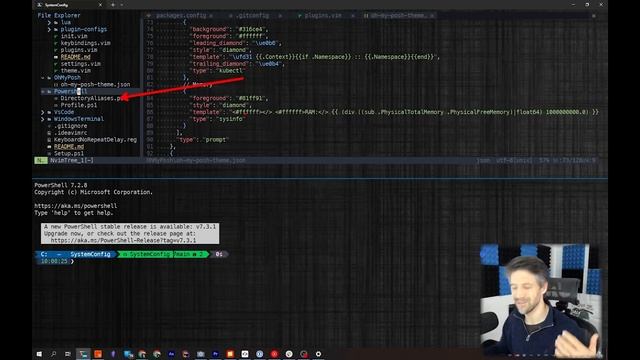Click the "type": "sysinfo" code line
Viewport: 640px width, 360px height.
click(x=217, y=119)
